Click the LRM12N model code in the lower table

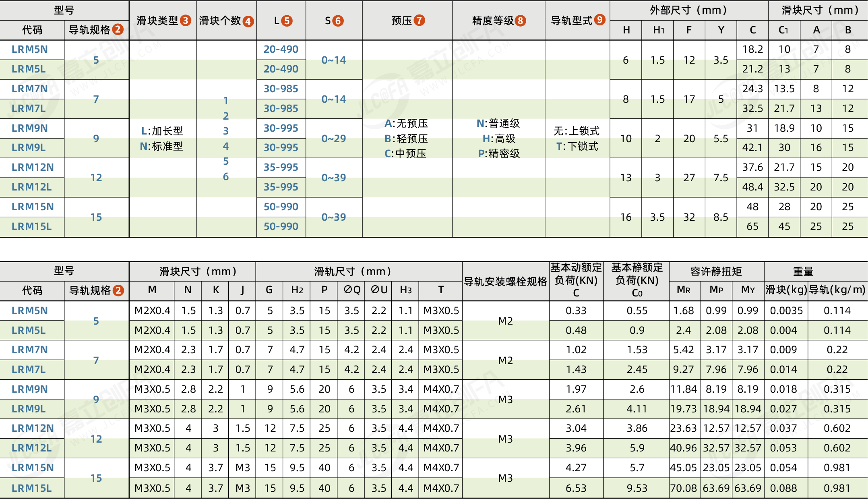(32, 428)
